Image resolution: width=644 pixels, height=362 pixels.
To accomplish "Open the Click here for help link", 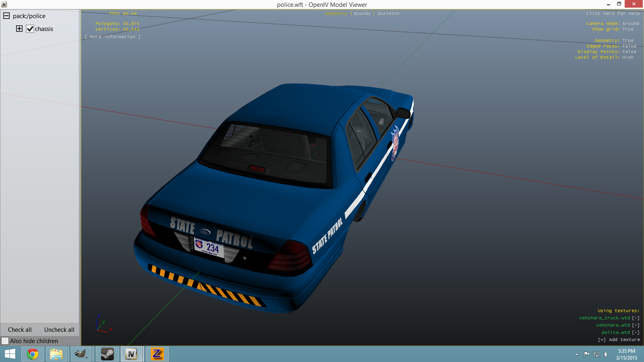I will pos(613,14).
